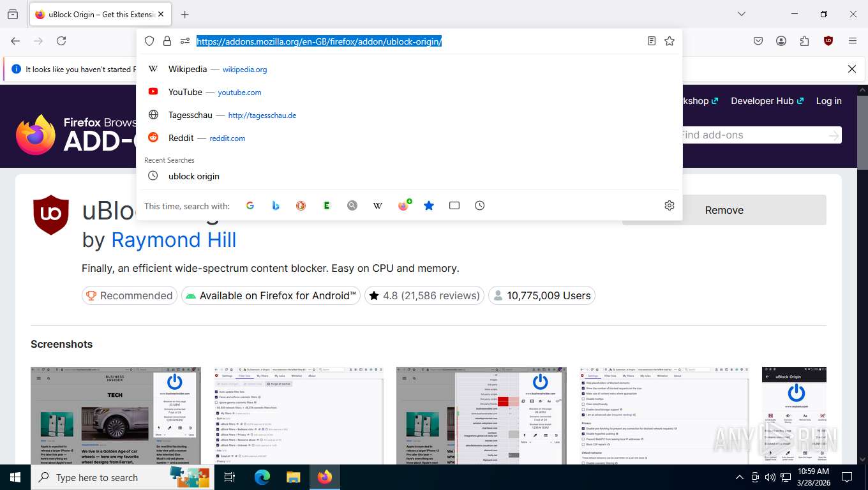Select the Wikipedia suggestion
This screenshot has width=868, height=490.
pyautogui.click(x=409, y=69)
